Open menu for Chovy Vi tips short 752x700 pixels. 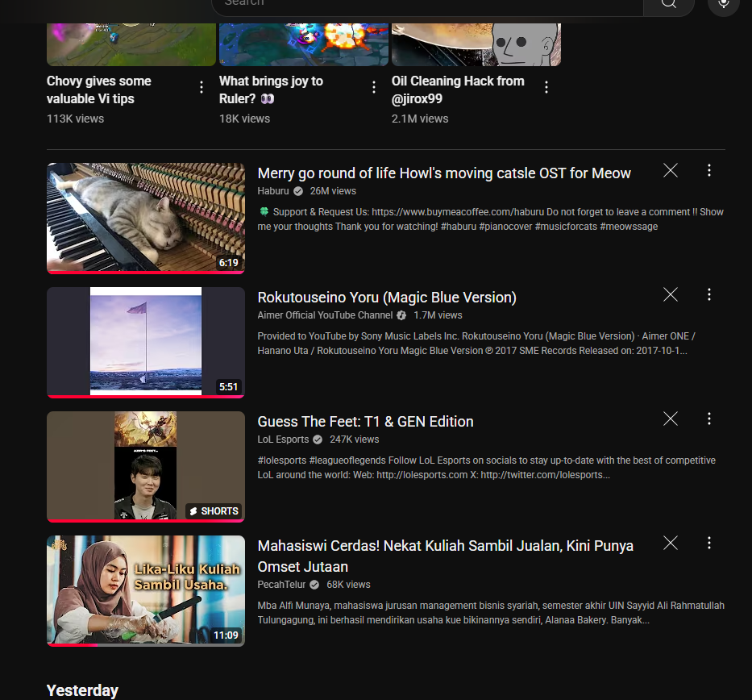(x=202, y=87)
